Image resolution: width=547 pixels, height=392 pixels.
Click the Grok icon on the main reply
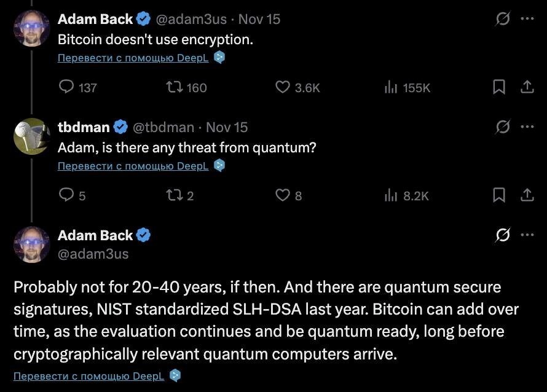coord(503,235)
